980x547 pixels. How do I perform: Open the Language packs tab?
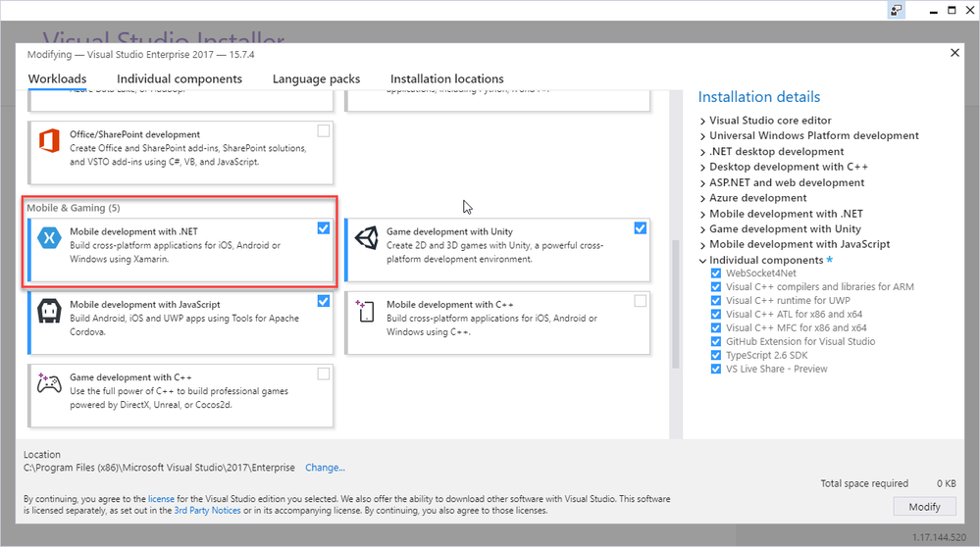[316, 78]
